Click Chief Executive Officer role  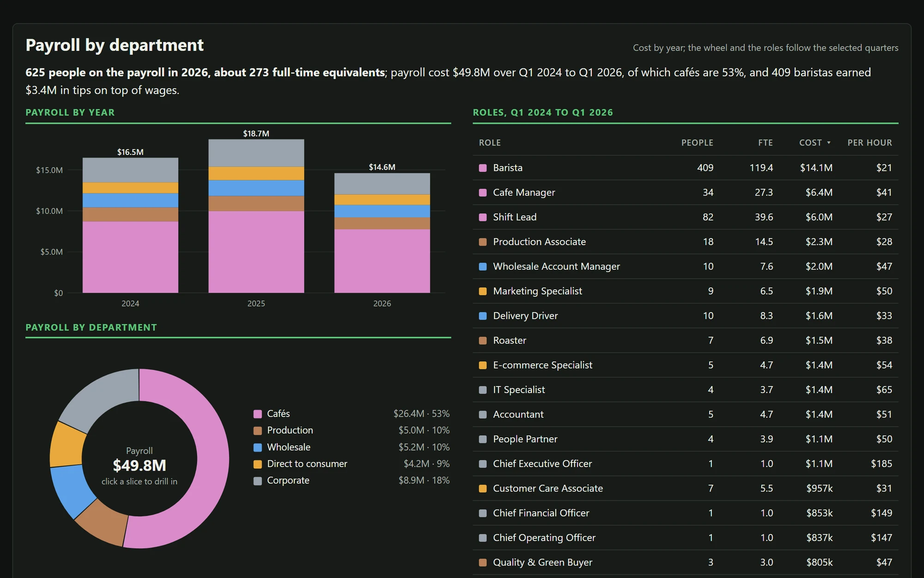(x=542, y=464)
